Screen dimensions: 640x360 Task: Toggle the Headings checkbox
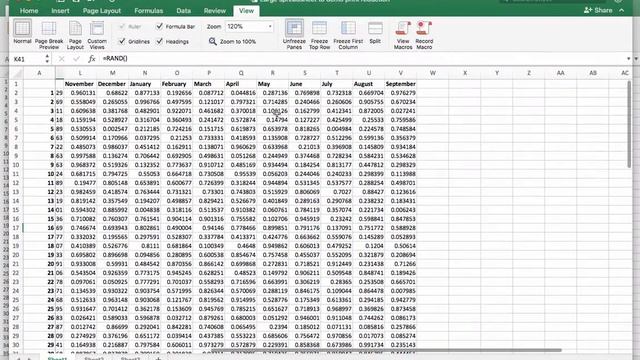click(x=159, y=41)
